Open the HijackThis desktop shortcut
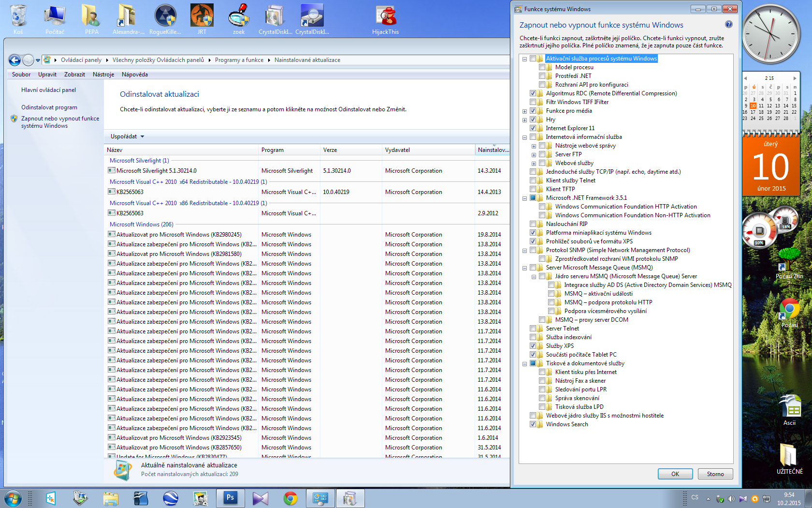The width and height of the screenshot is (812, 508). point(385,17)
